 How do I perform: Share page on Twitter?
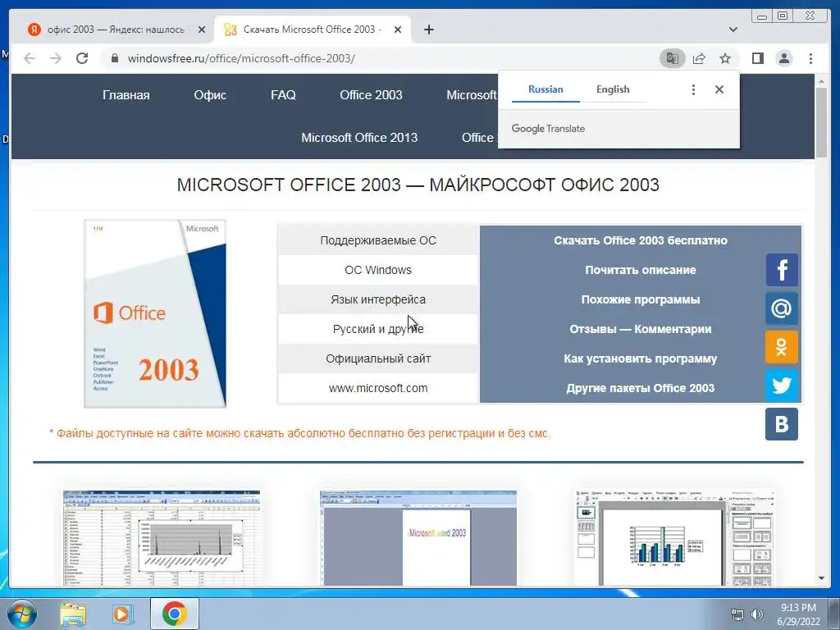[782, 386]
